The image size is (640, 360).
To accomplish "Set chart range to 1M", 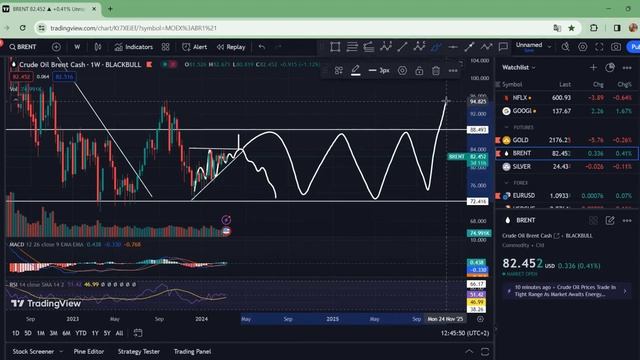I will (40, 333).
